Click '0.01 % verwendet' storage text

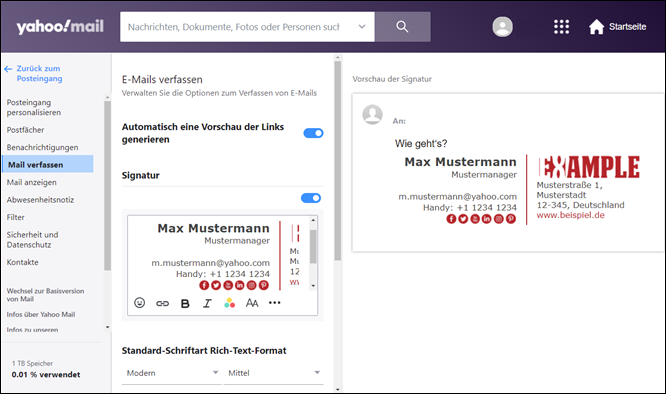(x=46, y=374)
